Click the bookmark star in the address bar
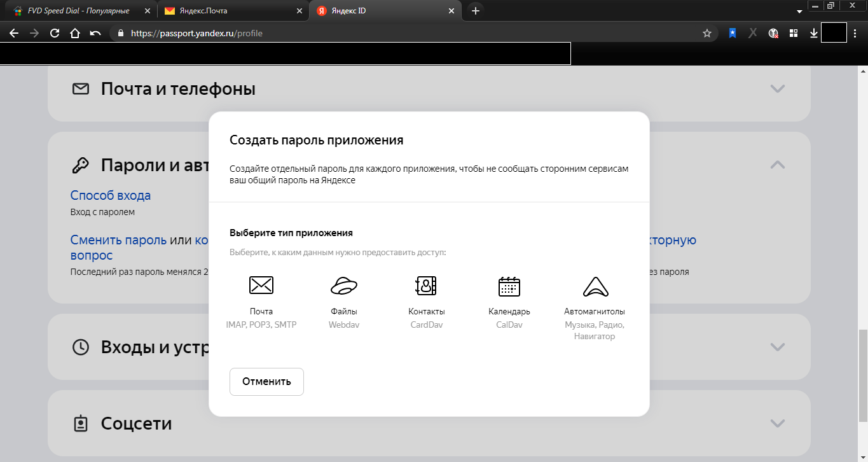The width and height of the screenshot is (868, 462). click(x=707, y=32)
